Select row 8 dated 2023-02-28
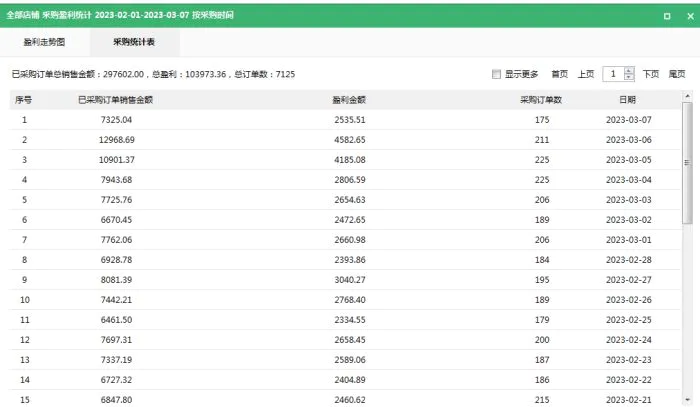700x407 pixels. tap(345, 260)
